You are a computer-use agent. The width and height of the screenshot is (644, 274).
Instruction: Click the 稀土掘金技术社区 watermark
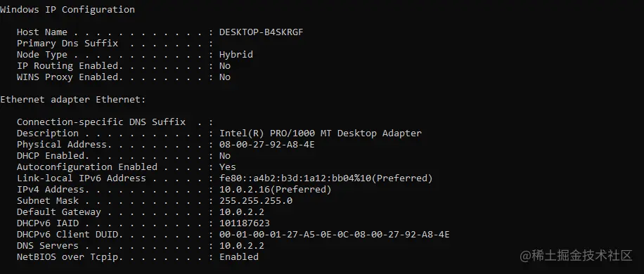coord(577,256)
